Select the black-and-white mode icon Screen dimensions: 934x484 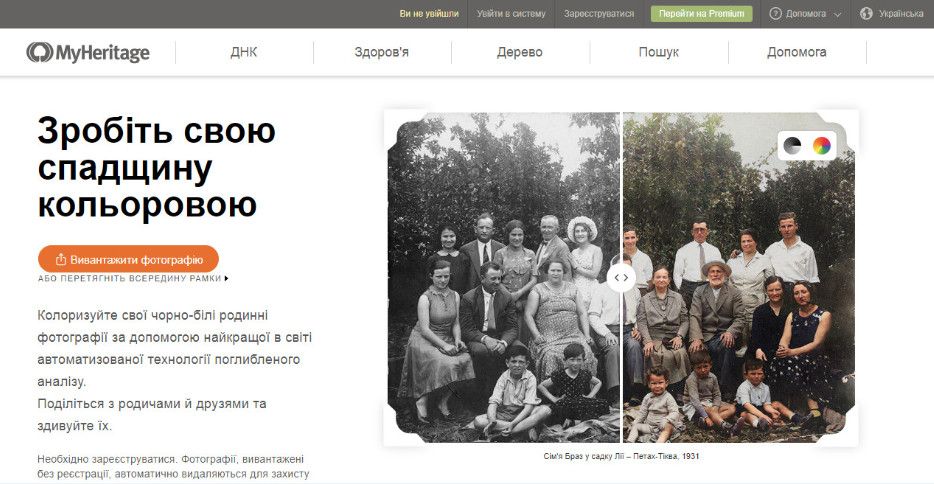(x=792, y=146)
